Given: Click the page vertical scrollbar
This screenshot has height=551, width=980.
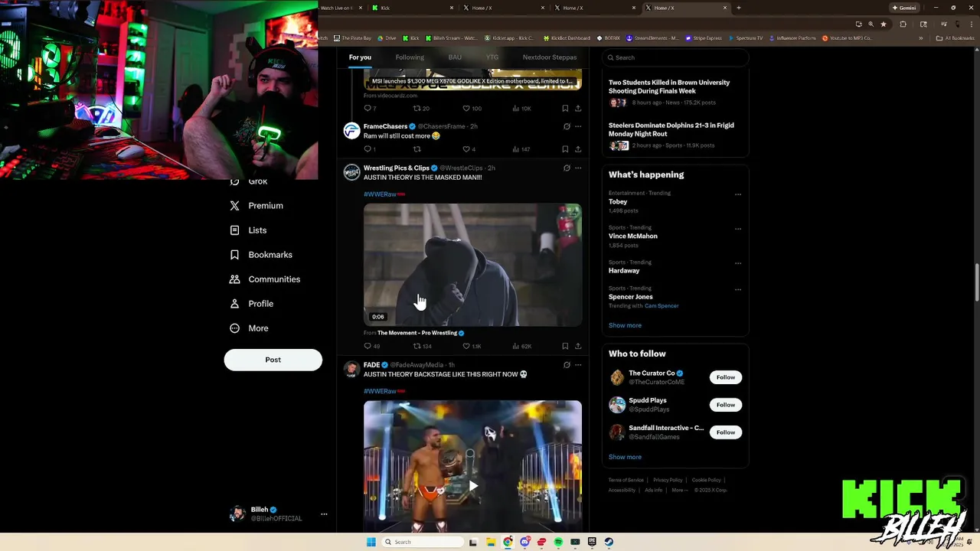Looking at the screenshot, I should tap(976, 283).
